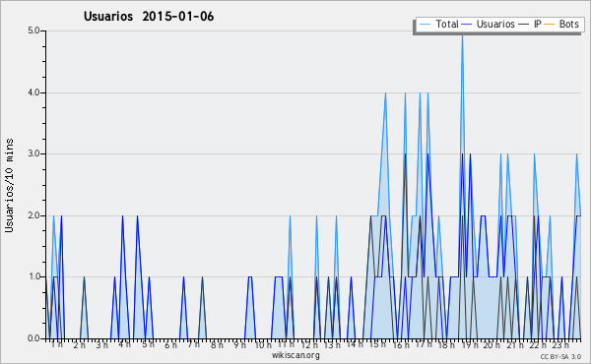Screen dimensions: 591x364
Task: Click the CC BY-SA 3.0 license text
Action: [x=560, y=356]
